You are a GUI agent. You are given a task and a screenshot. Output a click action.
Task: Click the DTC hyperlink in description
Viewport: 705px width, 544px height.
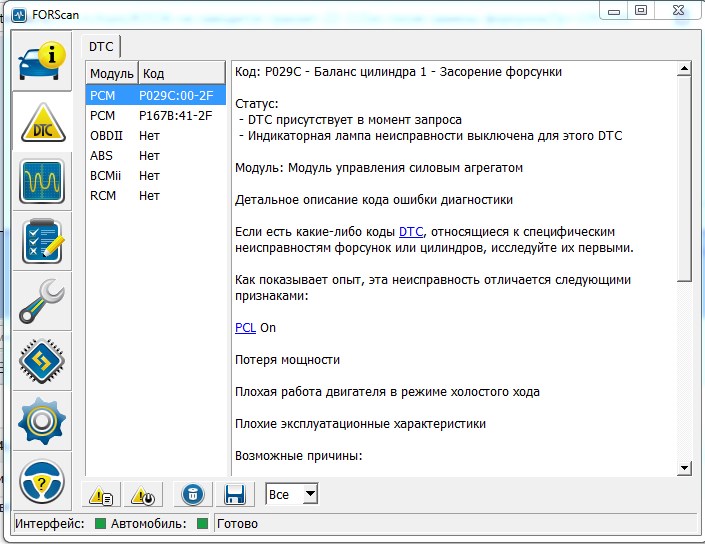point(411,232)
